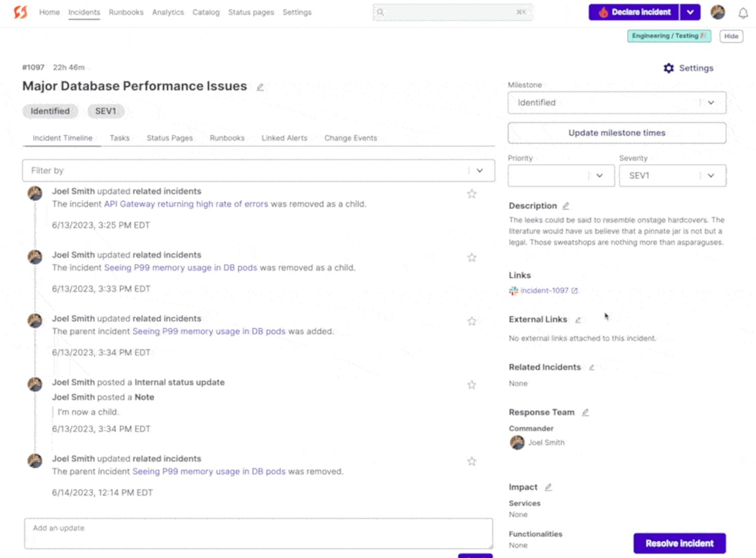Click the 6/14/2023, 12:14 PM EDT timestamp
The width and height of the screenshot is (756, 558).
point(102,492)
